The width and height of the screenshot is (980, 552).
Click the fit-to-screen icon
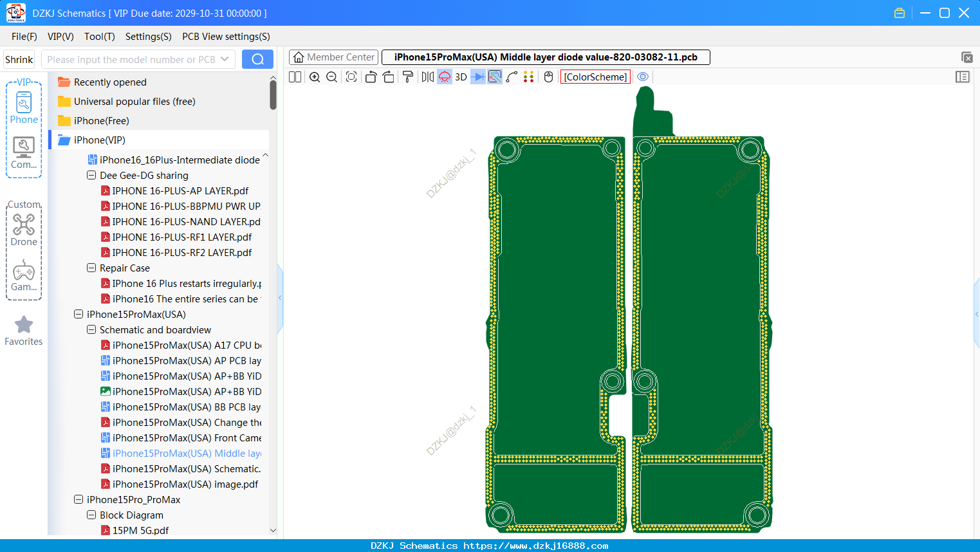(351, 77)
